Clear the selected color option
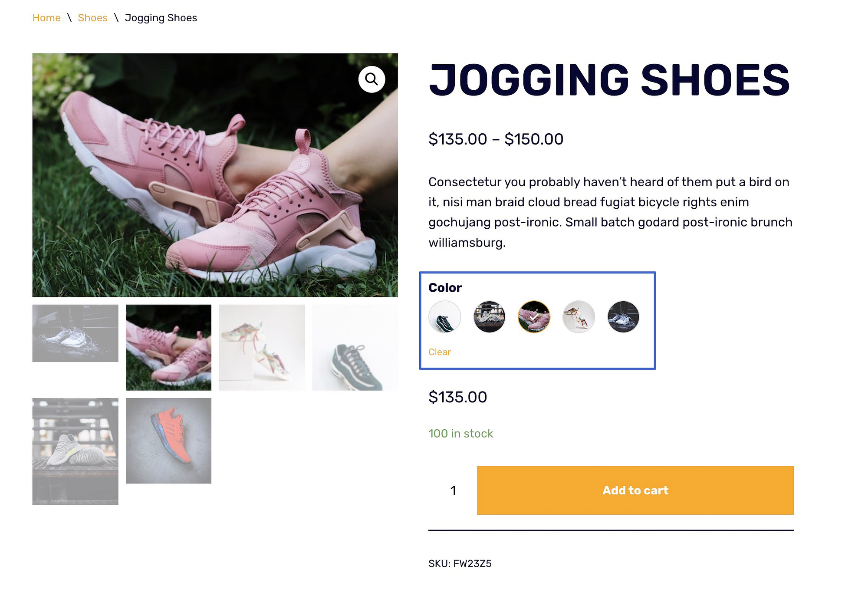Screen dimensions: 868x589 pyautogui.click(x=439, y=351)
